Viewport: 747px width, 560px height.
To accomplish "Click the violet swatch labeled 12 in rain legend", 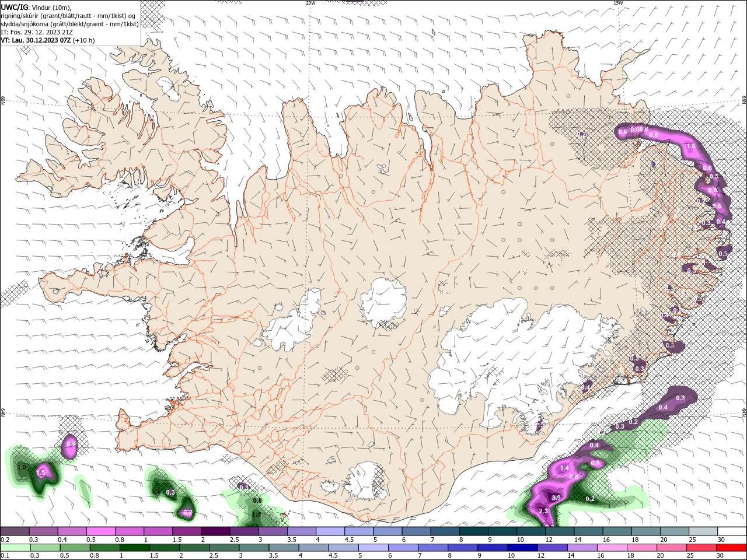I will tap(552, 548).
